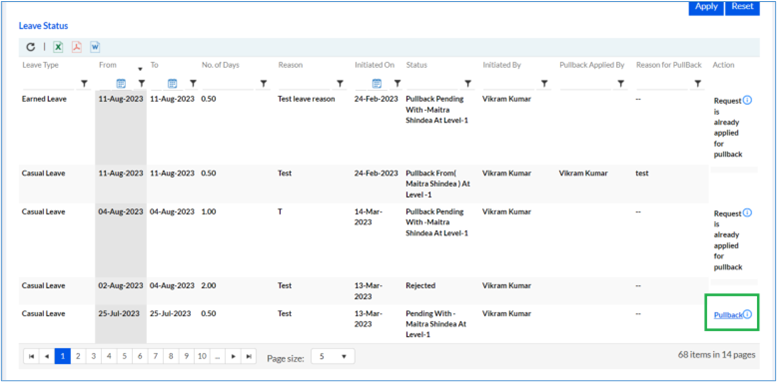Image resolution: width=777 pixels, height=382 pixels.
Task: Open Reason for PullBack filter icon
Action: tap(698, 83)
